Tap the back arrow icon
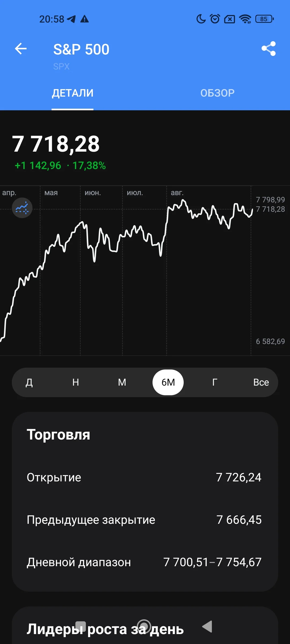Viewport: 290px width, 644px height. point(21,49)
